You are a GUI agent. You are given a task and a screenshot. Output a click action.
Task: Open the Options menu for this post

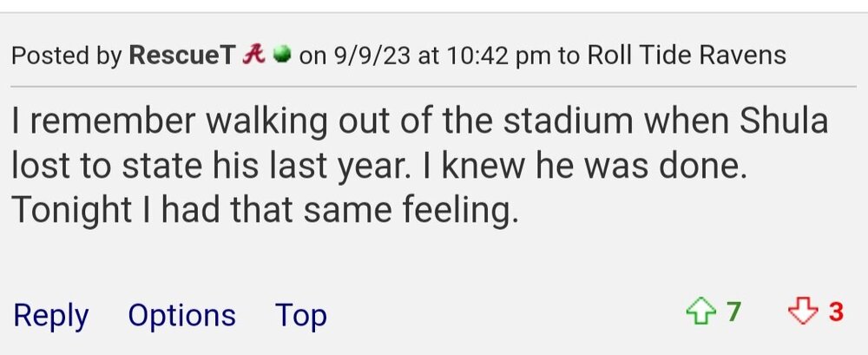pyautogui.click(x=181, y=315)
